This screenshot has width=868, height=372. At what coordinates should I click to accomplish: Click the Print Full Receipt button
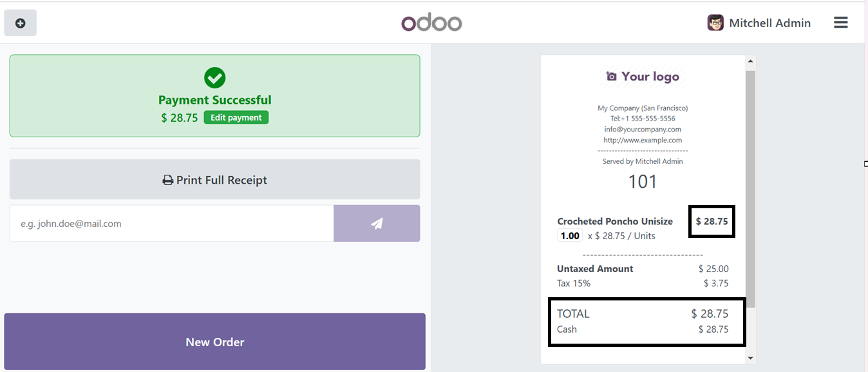[215, 180]
